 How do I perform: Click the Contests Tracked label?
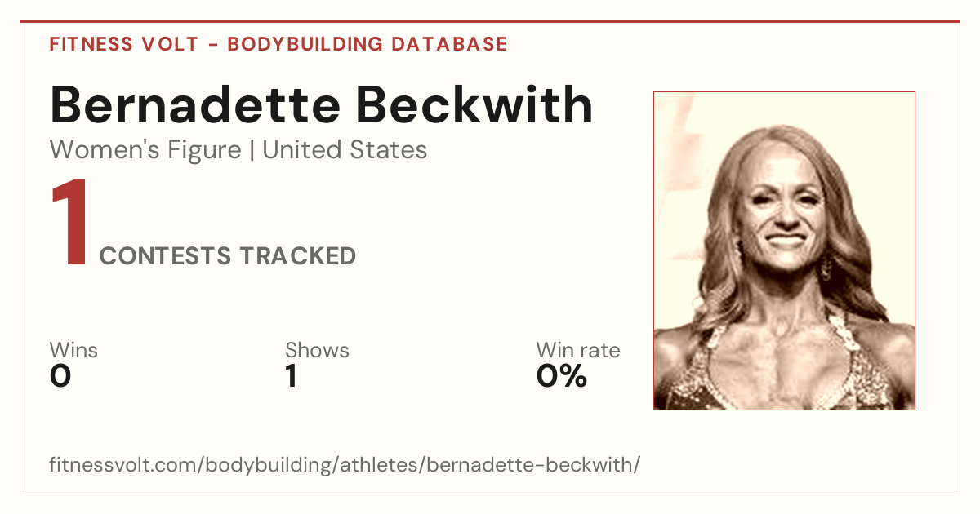[228, 255]
